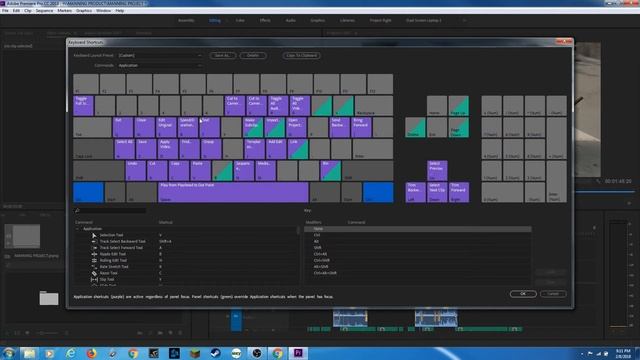Viewport: 640px width, 360px height.
Task: Open the Commands dropdown showing Application
Action: [160, 65]
